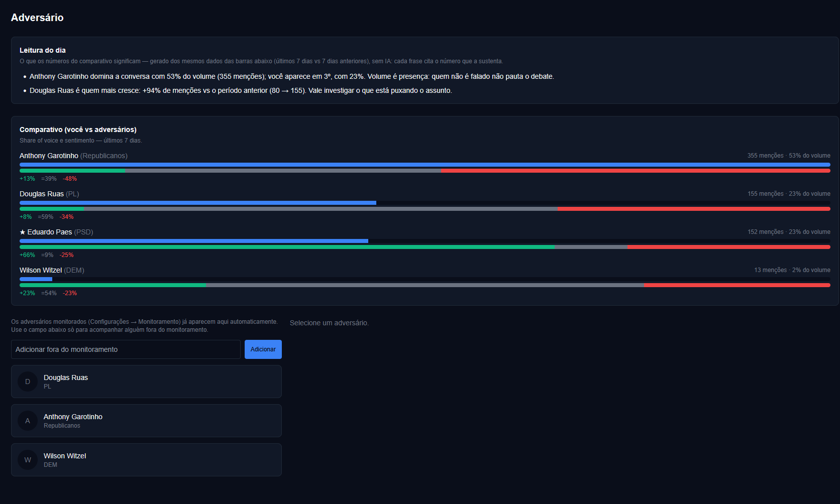Viewport: 840px width, 504px height.
Task: Click Anthony Garotinho's sentiment bar
Action: 425,171
